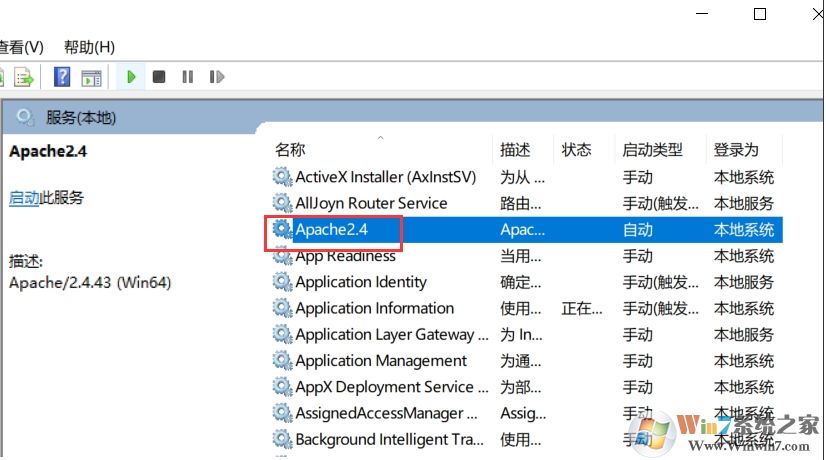Open the blue question-mark Help icon
The width and height of the screenshot is (826, 460).
(62, 77)
